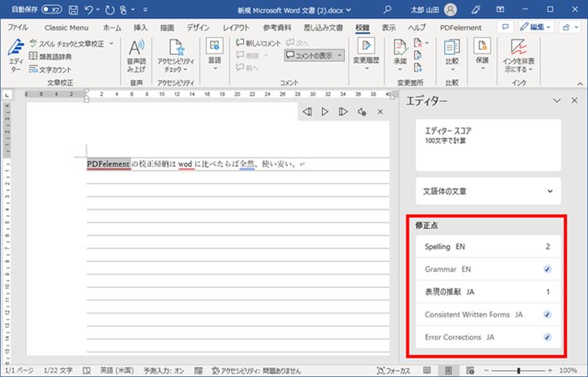Add a new comment (新しいコメント)
The height and width of the screenshot is (377, 588).
click(258, 43)
